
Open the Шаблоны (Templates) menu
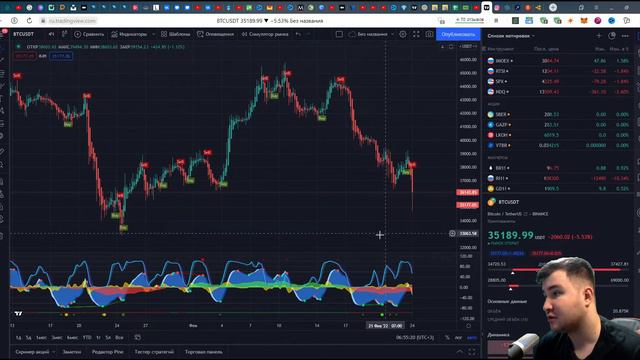[x=176, y=34]
